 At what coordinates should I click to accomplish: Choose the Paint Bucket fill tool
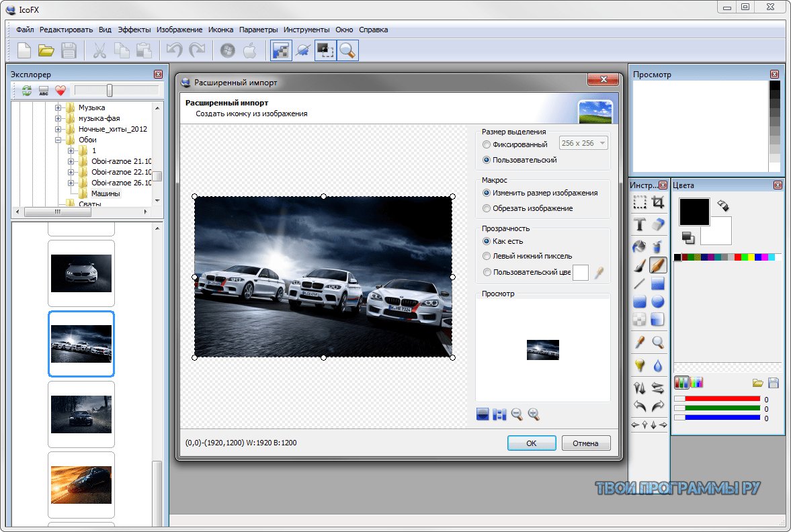click(x=640, y=247)
